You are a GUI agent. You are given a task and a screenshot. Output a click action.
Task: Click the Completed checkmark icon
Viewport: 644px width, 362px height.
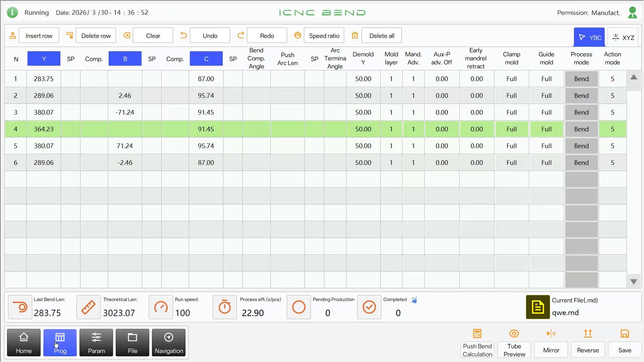369,307
